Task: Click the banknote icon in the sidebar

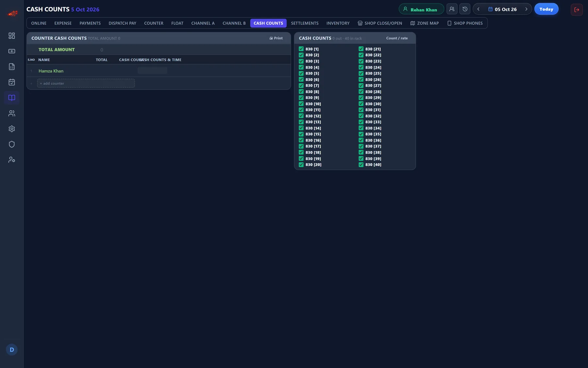Action: point(12,51)
